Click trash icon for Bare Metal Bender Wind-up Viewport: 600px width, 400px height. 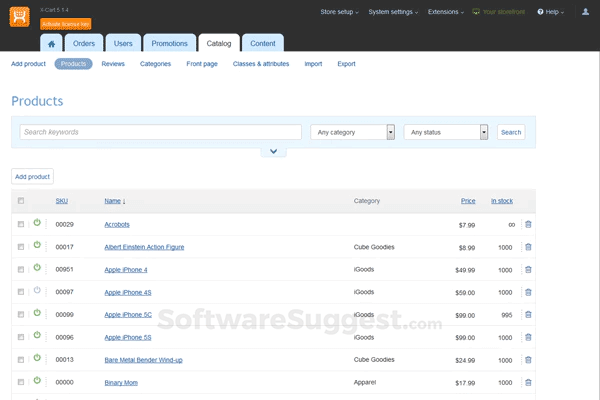point(528,359)
